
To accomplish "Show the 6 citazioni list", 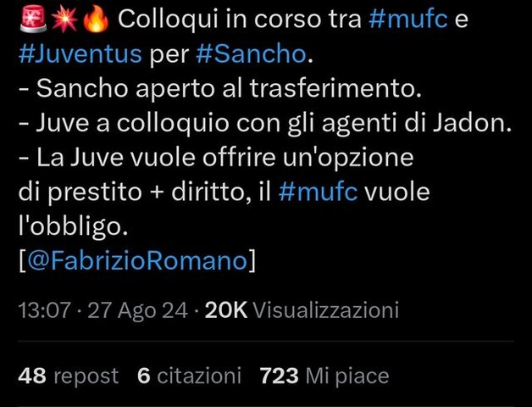I will tap(189, 376).
